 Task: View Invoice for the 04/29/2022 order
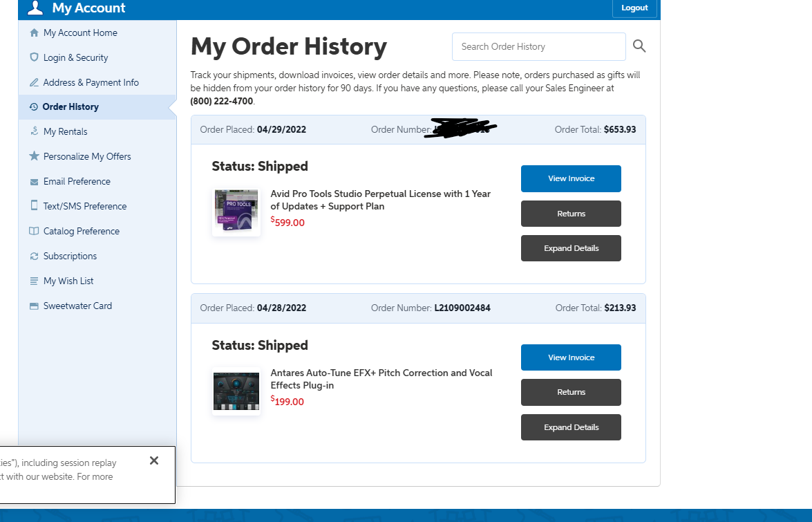tap(571, 178)
